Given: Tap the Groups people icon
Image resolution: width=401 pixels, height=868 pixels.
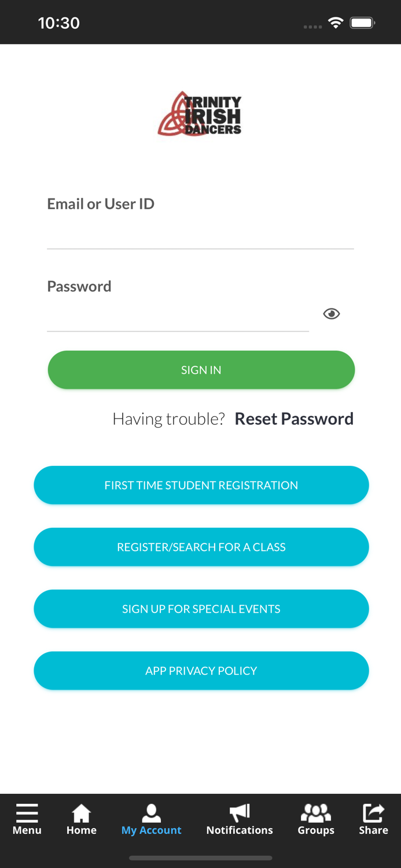Looking at the screenshot, I should 316,812.
